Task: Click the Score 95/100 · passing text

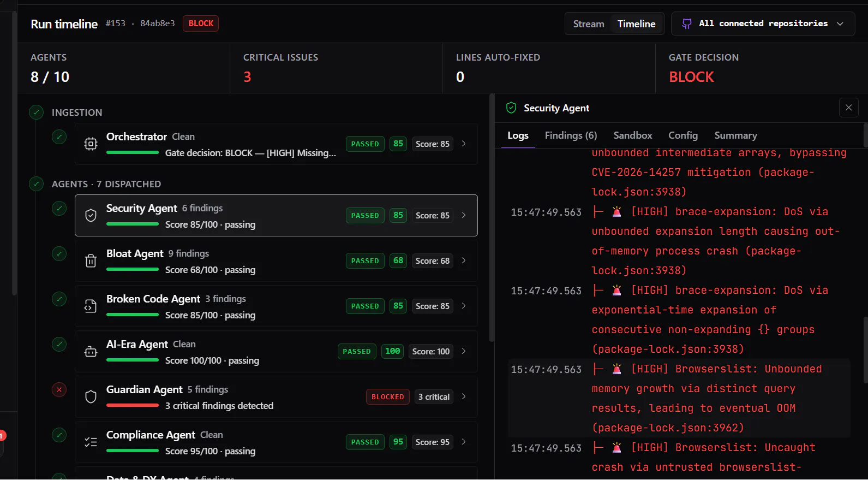Action: (x=210, y=451)
